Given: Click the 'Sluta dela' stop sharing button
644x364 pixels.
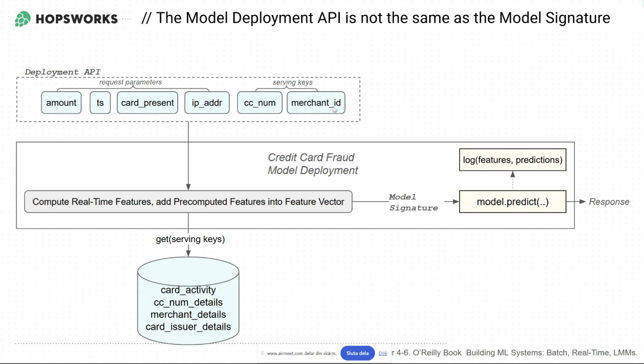Looking at the screenshot, I should (x=357, y=353).
